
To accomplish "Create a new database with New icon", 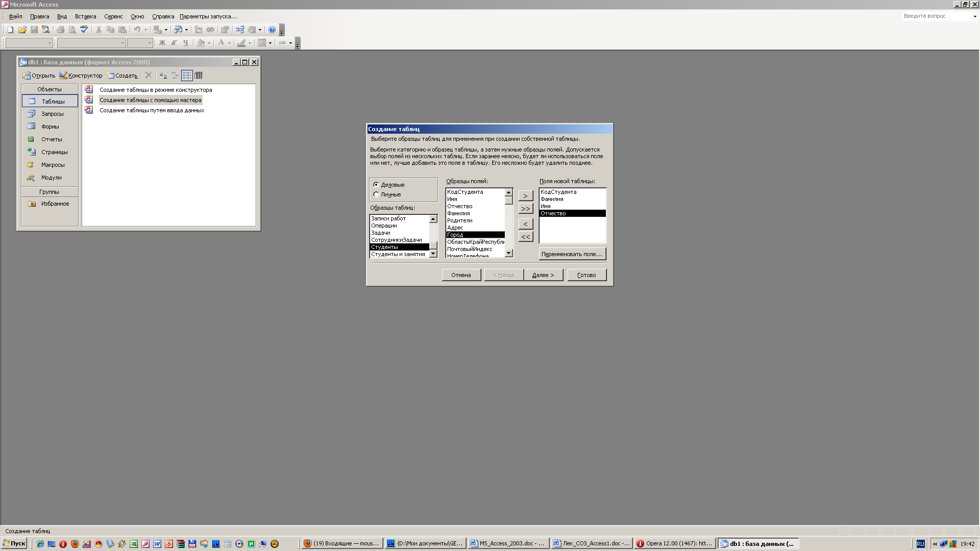I will coord(10,30).
